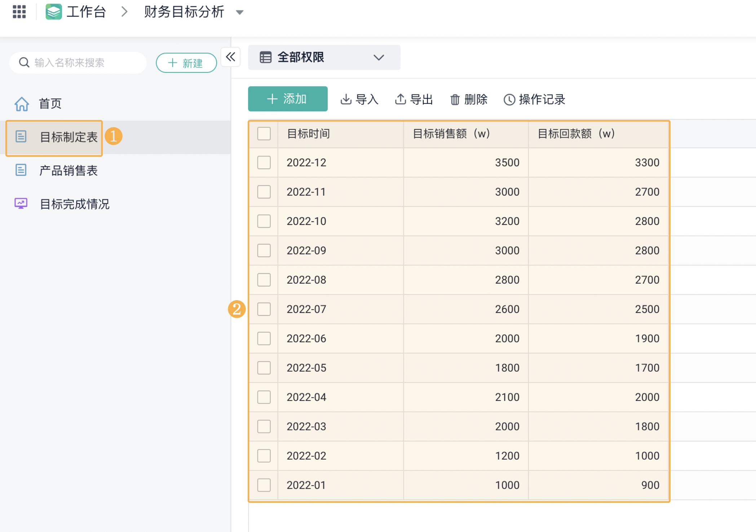Click the 新建 create button

tap(186, 63)
